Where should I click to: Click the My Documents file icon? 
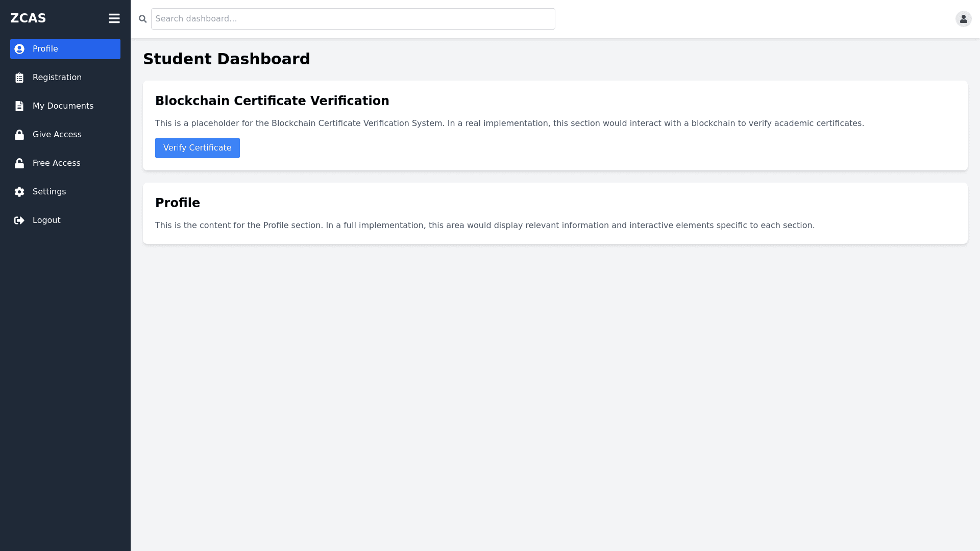point(19,106)
